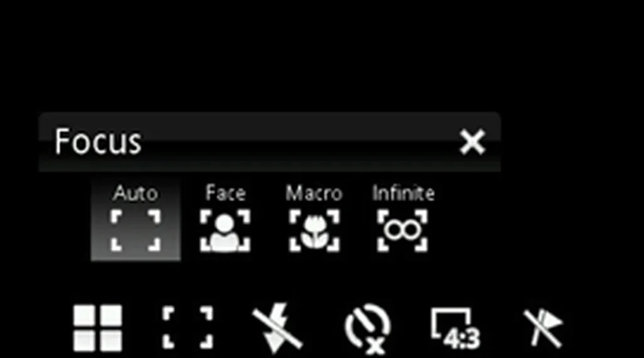Toggle the crossed-out flag icon
The image size is (644, 358).
543,328
